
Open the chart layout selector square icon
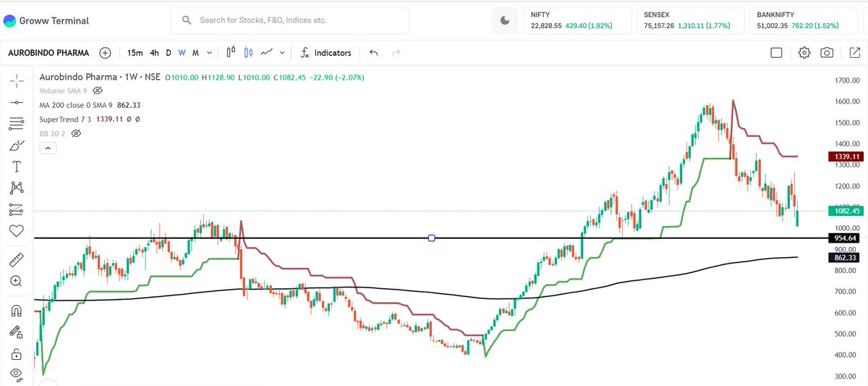(x=776, y=52)
